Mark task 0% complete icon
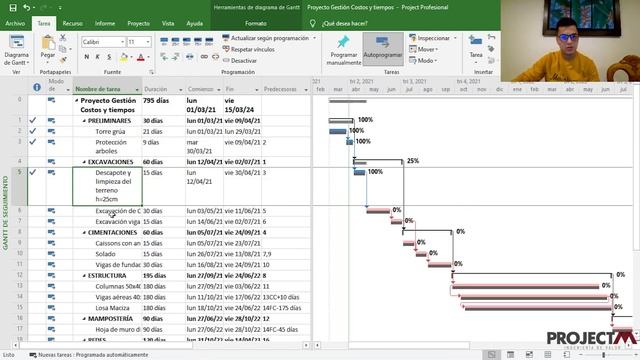The image size is (640, 360). pyautogui.click(x=164, y=41)
